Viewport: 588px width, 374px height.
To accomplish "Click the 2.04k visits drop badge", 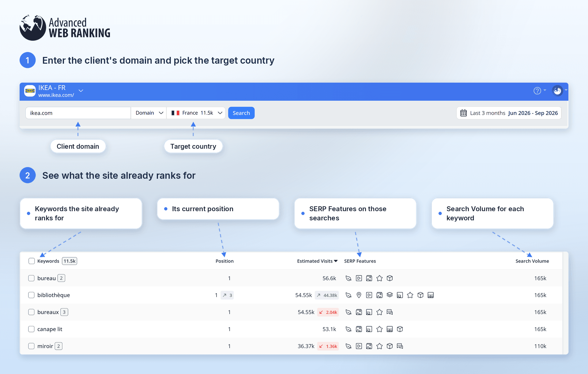I will pyautogui.click(x=328, y=312).
